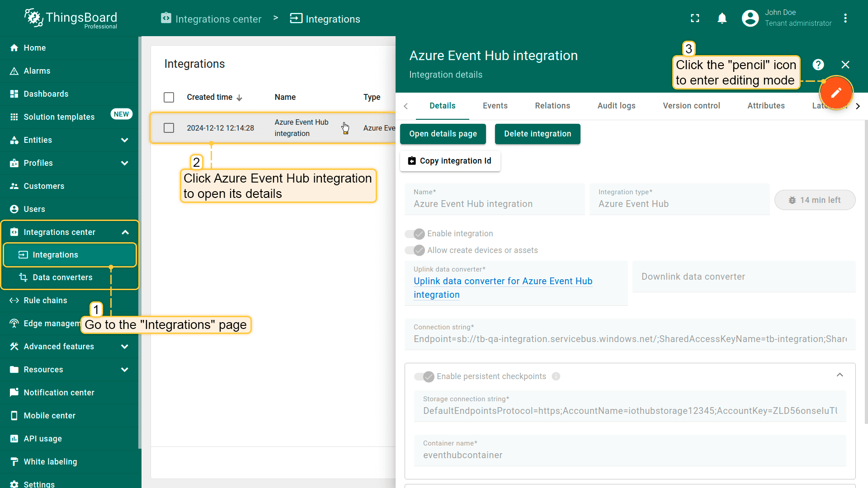Check the select-all header checkbox
The height and width of the screenshot is (488, 868).
tap(169, 97)
